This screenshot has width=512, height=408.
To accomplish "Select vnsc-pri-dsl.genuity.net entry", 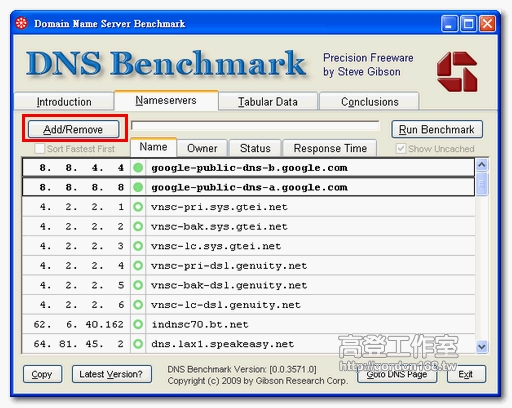I will (x=248, y=266).
